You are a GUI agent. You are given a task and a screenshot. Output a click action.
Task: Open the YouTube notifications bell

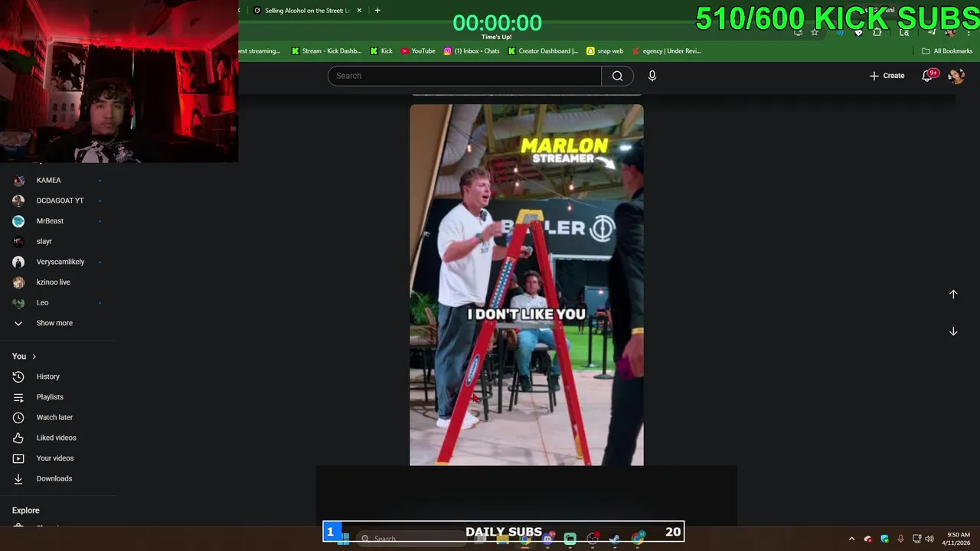tap(927, 76)
